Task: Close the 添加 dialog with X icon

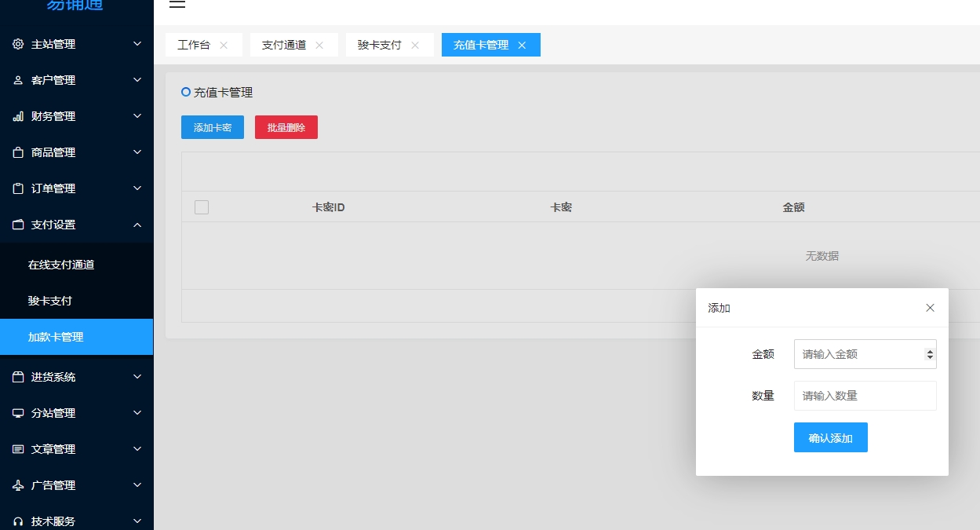Action: (x=930, y=308)
